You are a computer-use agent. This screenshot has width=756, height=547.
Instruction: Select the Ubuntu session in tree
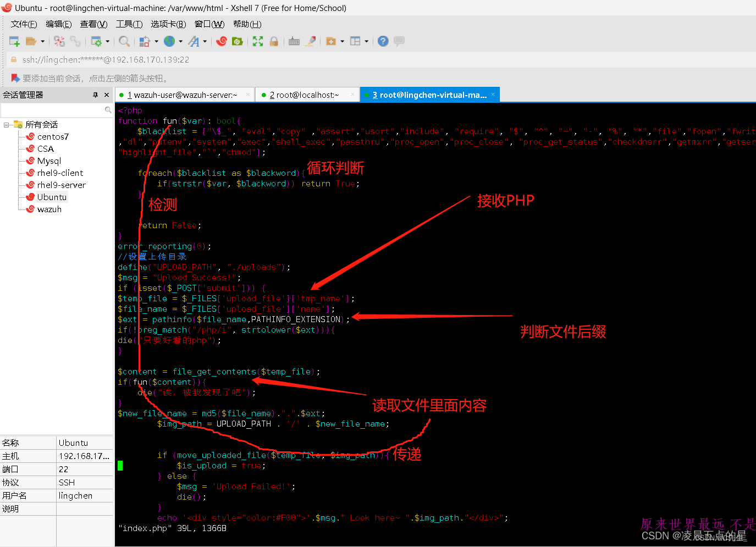[52, 197]
